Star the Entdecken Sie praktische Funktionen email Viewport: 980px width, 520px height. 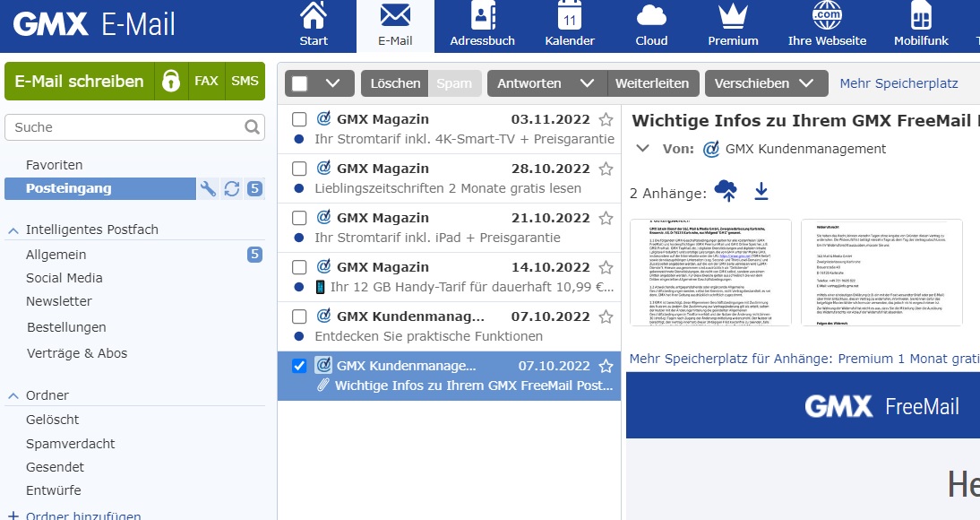606,316
